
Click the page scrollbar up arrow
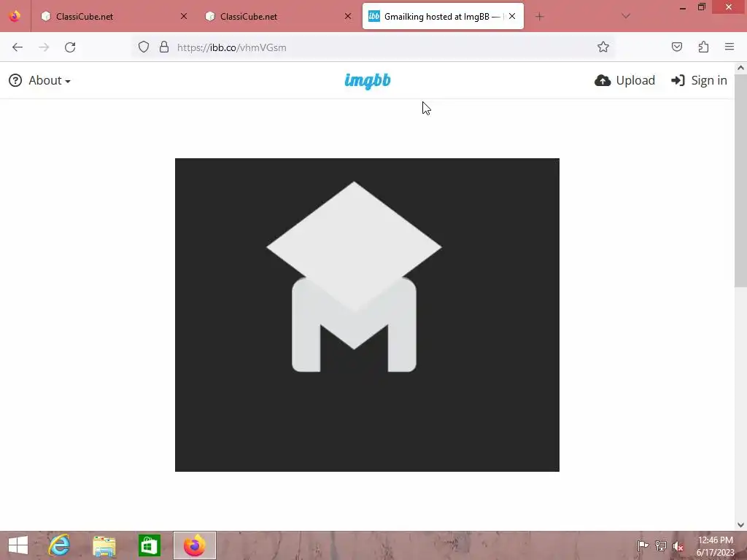(740, 68)
